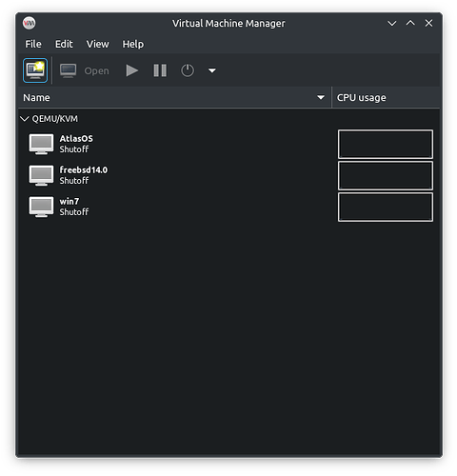Click the Open console monitor icon

(x=68, y=70)
